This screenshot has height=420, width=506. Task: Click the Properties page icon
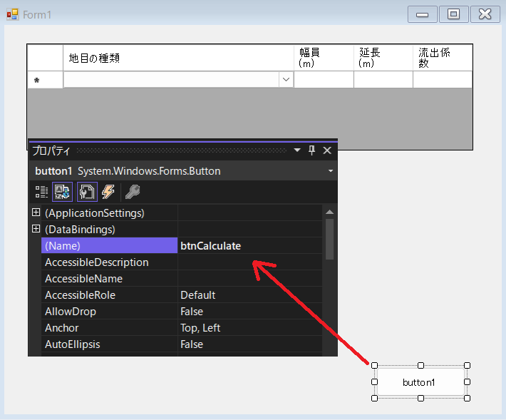coord(87,191)
